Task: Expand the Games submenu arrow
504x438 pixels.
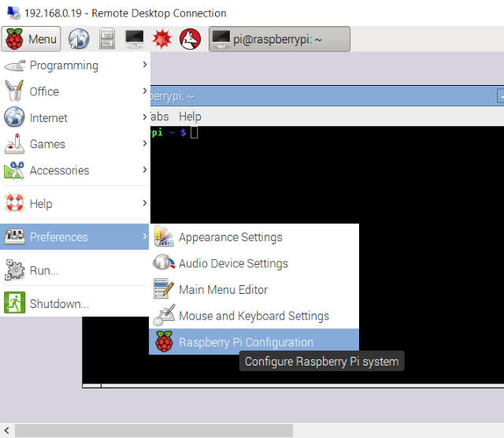Action: 145,143
